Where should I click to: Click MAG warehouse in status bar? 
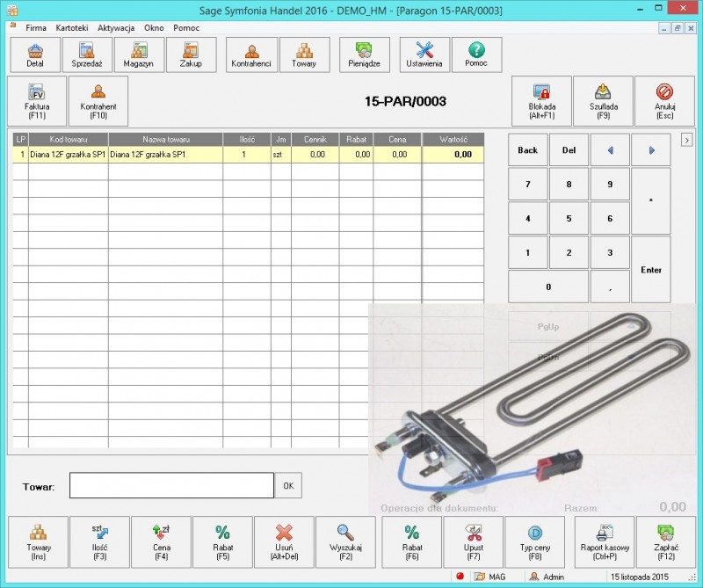click(x=490, y=577)
